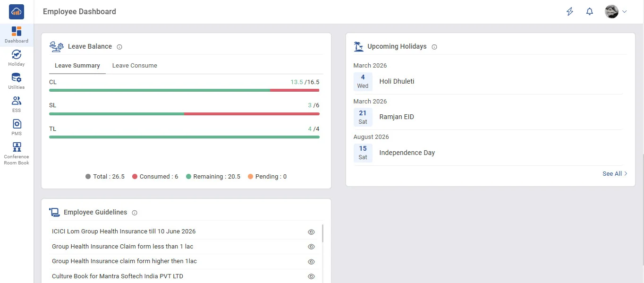Go to Dashboard in the sidebar
644x283 pixels.
17,35
